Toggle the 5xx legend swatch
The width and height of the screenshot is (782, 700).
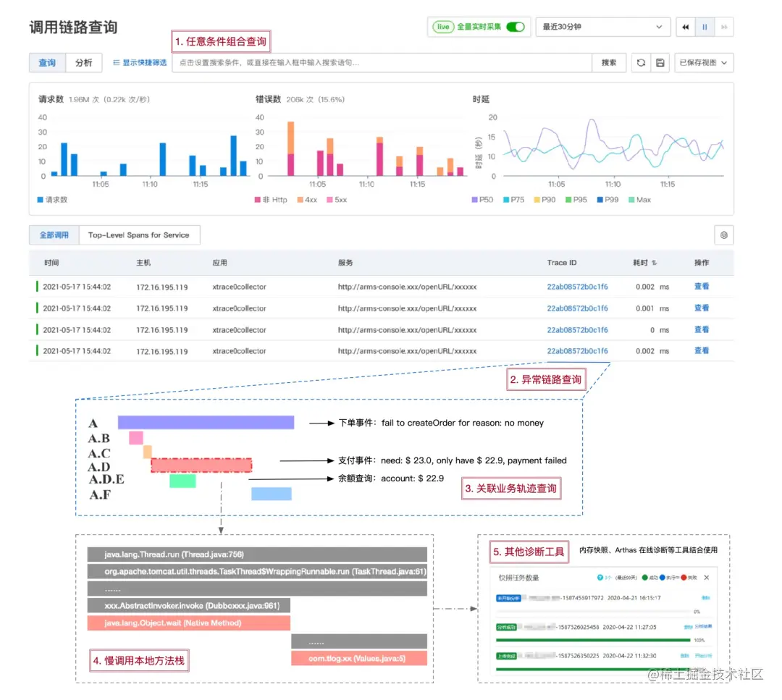pyautogui.click(x=329, y=199)
